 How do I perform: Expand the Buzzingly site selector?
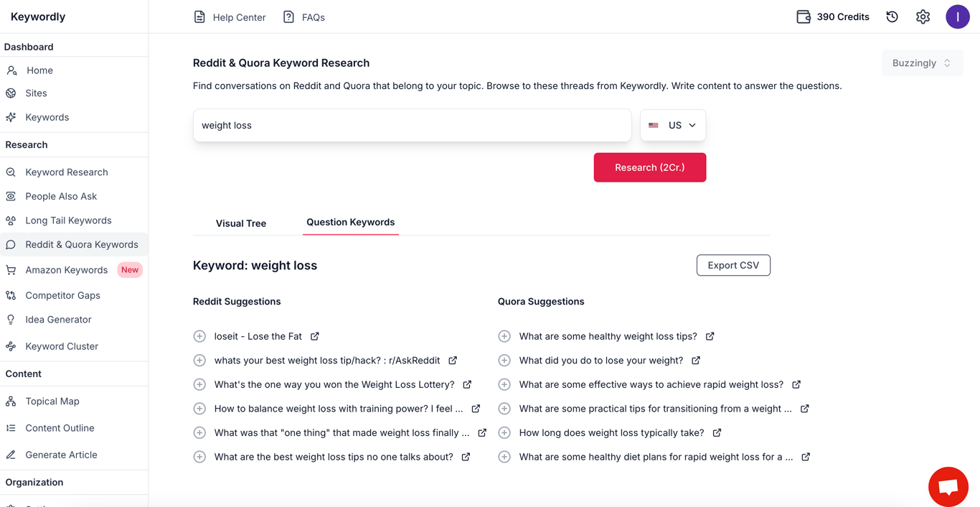click(x=922, y=63)
